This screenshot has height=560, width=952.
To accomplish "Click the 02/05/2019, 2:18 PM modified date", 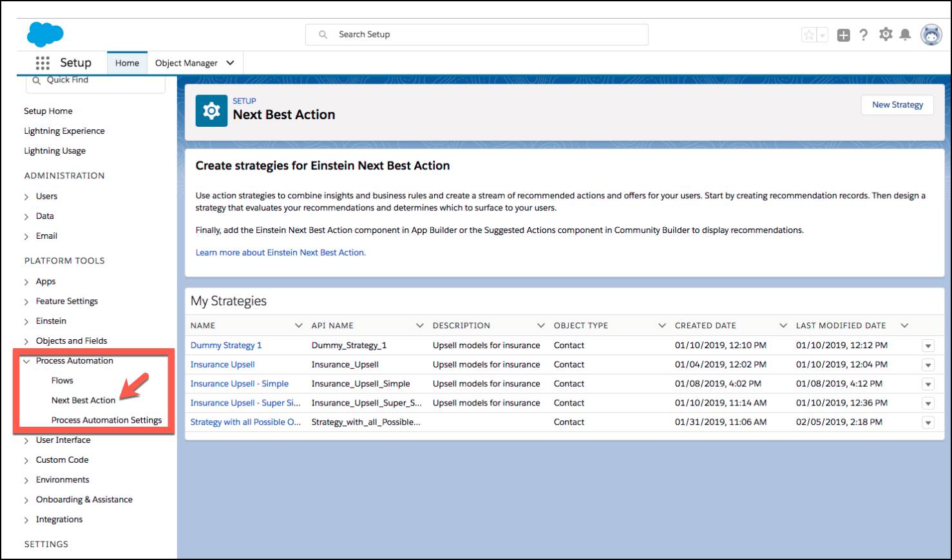I will tap(839, 422).
